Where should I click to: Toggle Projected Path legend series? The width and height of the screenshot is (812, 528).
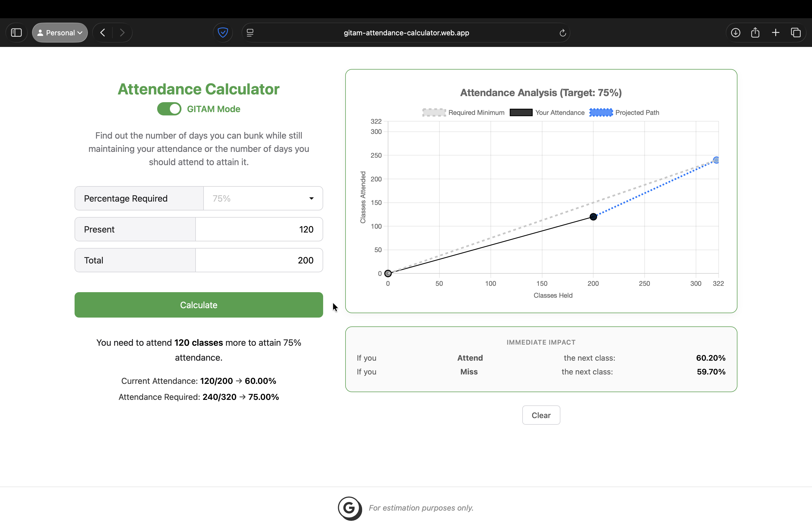coord(624,113)
